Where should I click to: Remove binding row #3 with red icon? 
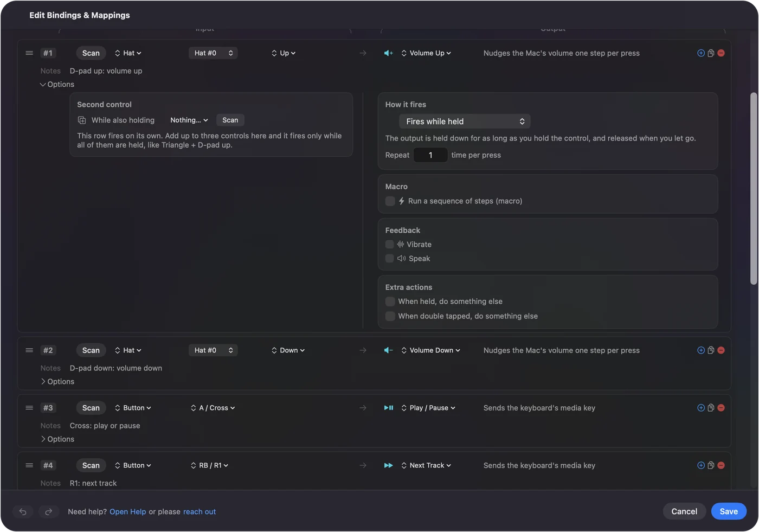721,408
